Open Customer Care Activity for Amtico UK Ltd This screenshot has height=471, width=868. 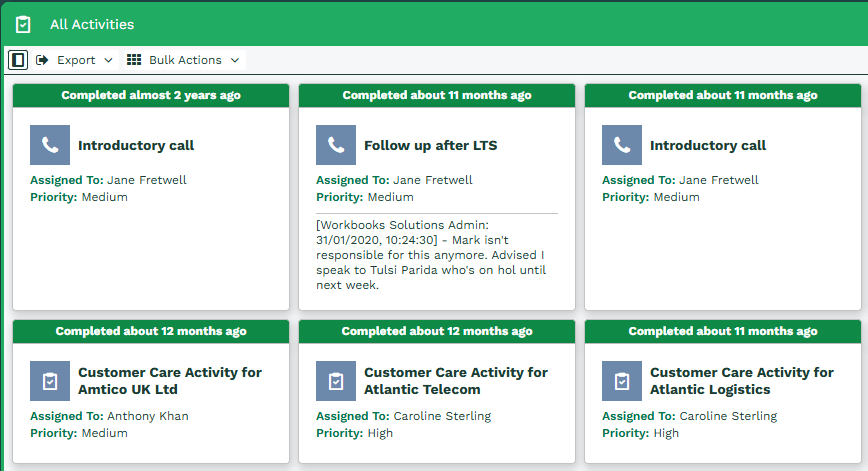(x=170, y=381)
